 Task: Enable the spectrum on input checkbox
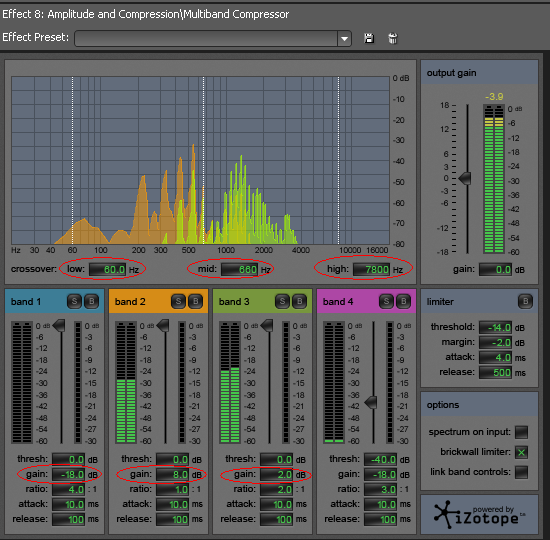(x=521, y=432)
